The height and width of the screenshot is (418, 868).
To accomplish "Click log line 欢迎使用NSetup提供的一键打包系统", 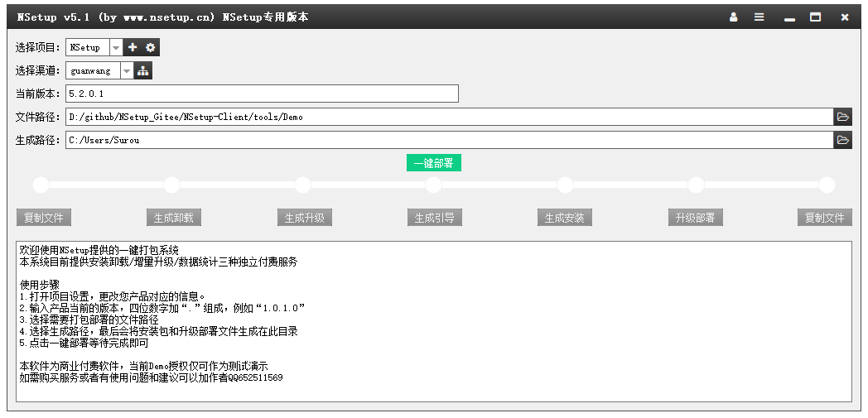I will click(99, 250).
